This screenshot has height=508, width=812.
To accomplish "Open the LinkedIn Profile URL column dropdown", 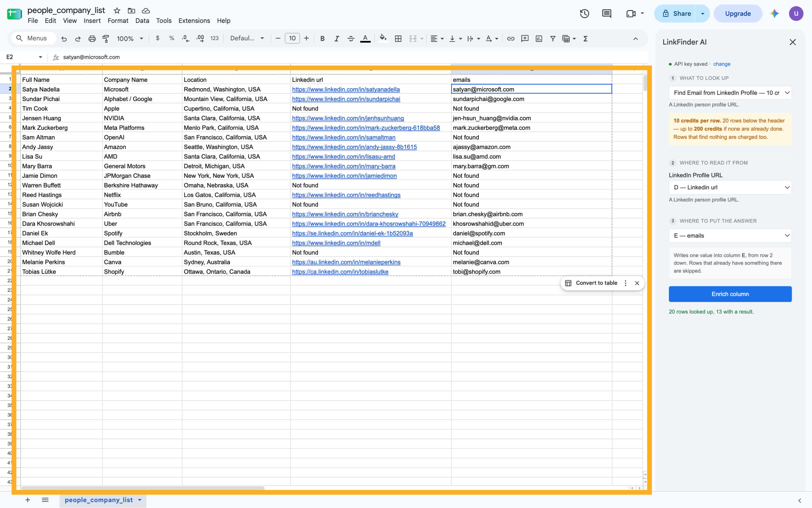I will [x=730, y=188].
